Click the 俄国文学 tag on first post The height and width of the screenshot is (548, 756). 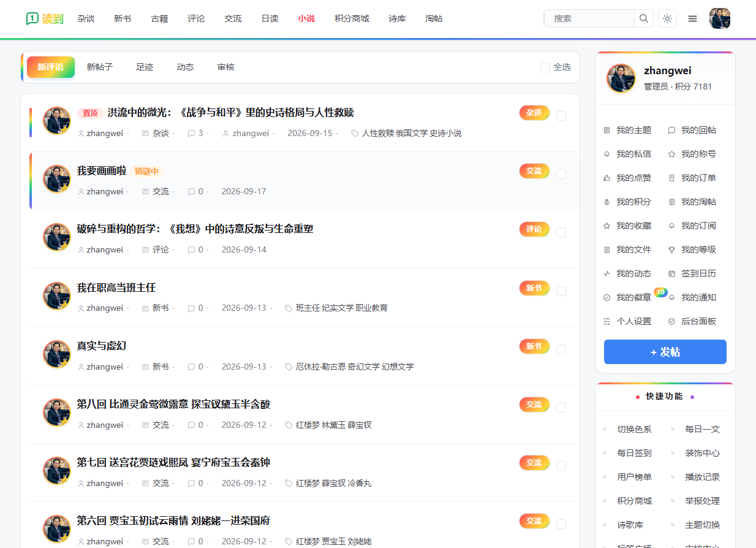pyautogui.click(x=412, y=134)
